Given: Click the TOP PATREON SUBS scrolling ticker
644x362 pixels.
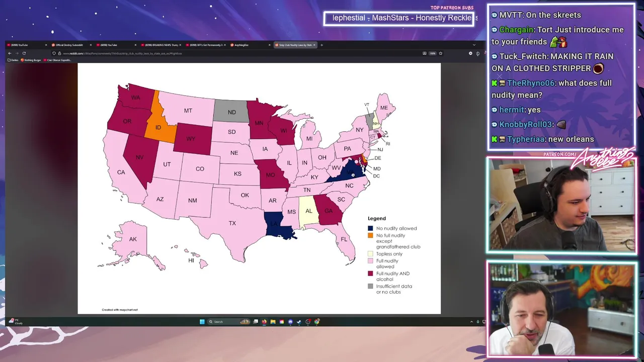Looking at the screenshot, I should (x=399, y=19).
